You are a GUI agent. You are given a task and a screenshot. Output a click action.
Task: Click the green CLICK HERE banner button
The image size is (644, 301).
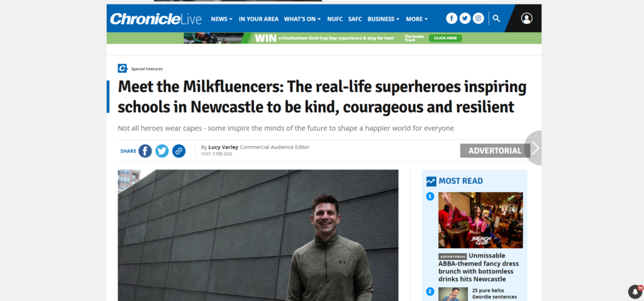tap(445, 38)
